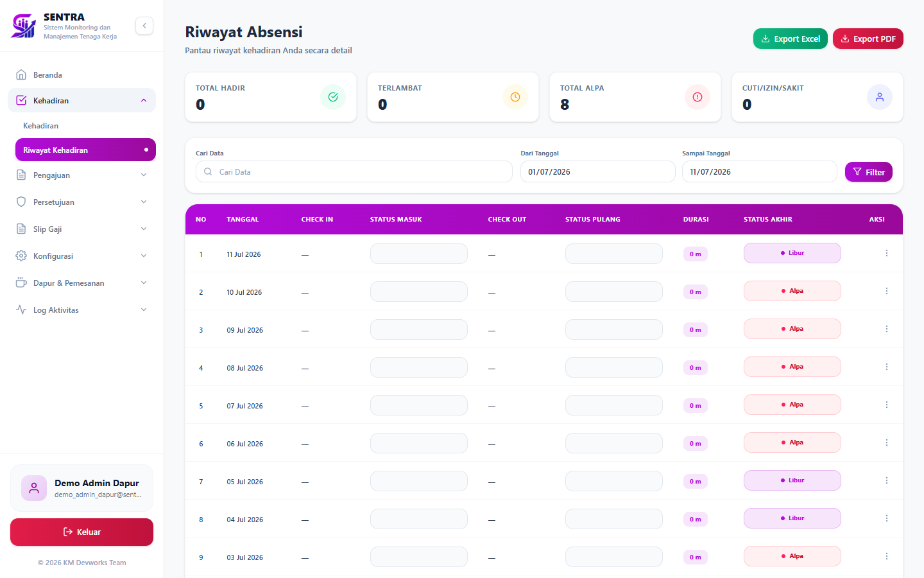924x578 pixels.
Task: Click the SENTRA logo icon
Action: pos(24,26)
